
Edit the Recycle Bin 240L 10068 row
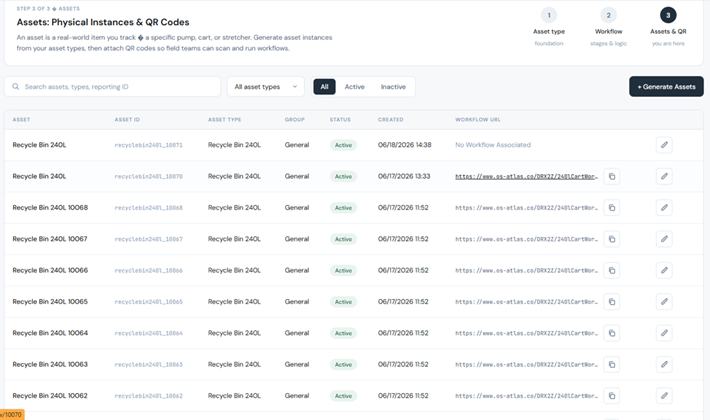(664, 208)
